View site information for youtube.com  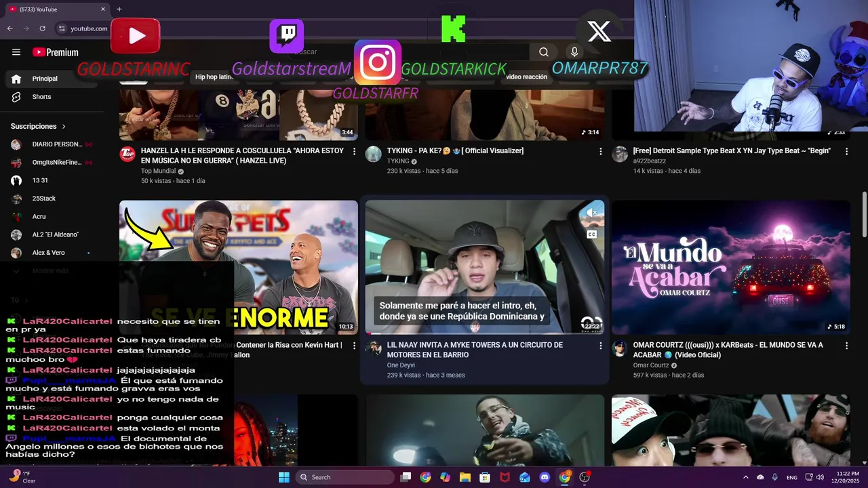click(x=62, y=28)
